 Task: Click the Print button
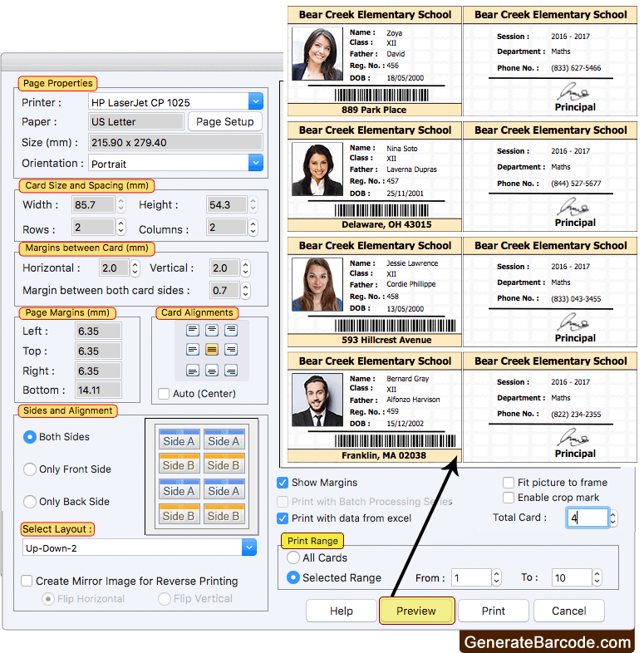pos(494,611)
